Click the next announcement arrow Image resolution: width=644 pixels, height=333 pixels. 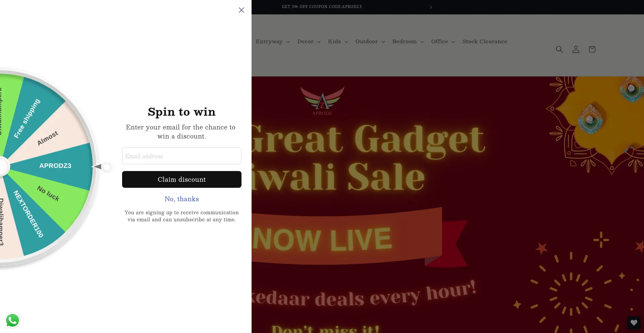pyautogui.click(x=431, y=7)
